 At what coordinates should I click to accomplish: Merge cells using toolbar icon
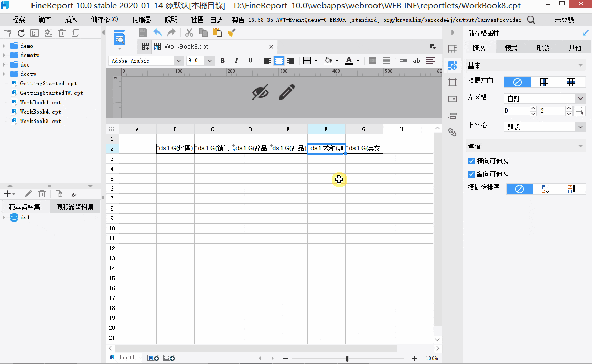(373, 61)
